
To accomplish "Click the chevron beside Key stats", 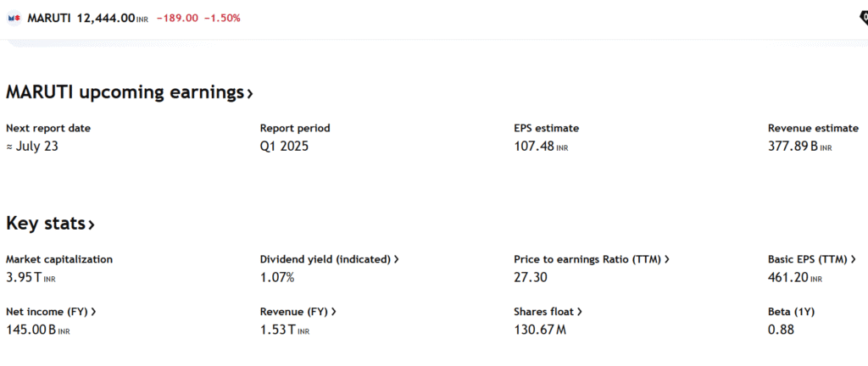I will coord(92,225).
